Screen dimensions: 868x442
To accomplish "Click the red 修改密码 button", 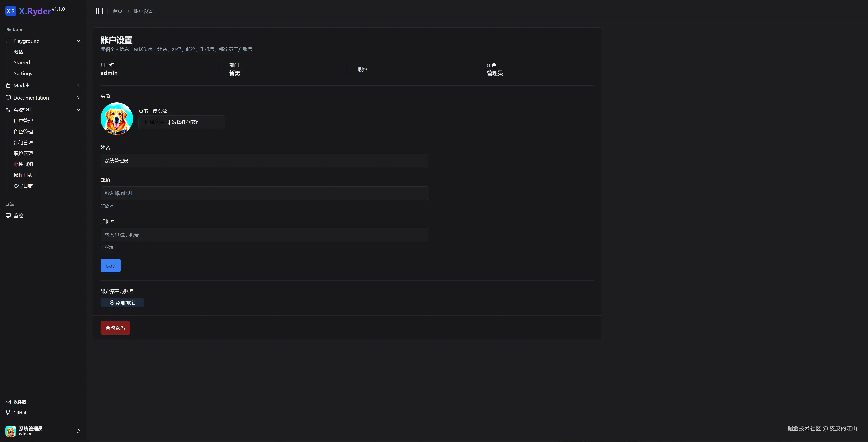I will click(x=115, y=328).
